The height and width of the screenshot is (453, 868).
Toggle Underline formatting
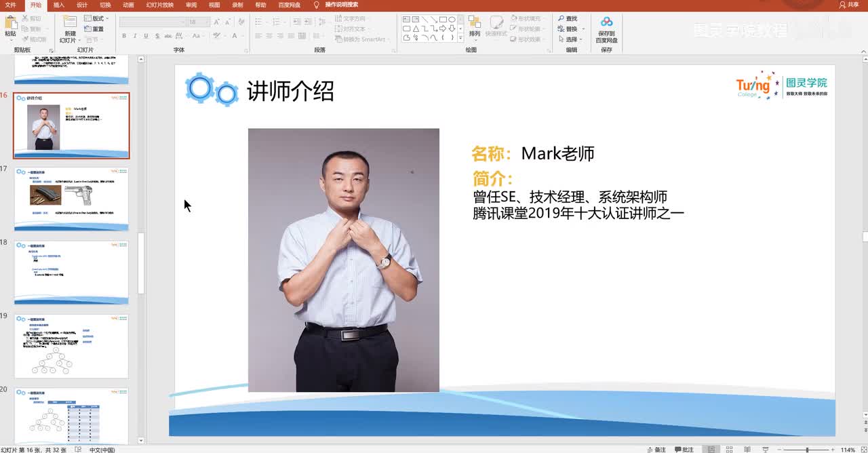[x=145, y=36]
